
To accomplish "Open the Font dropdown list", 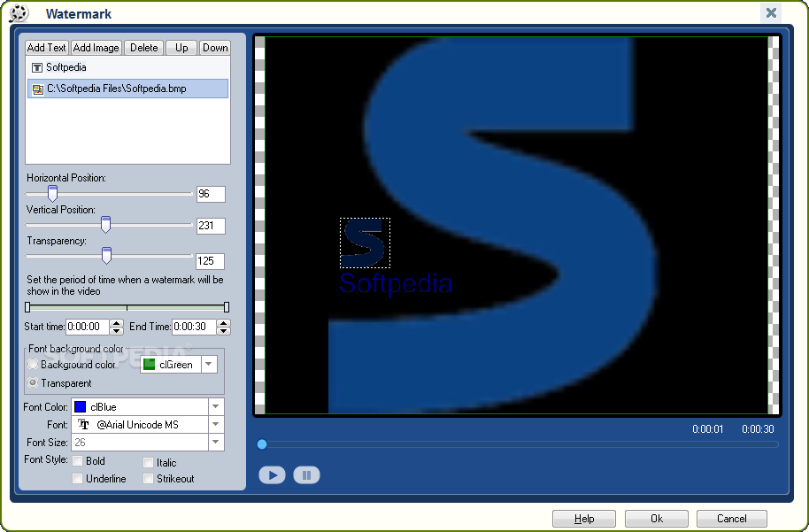I will tap(216, 424).
